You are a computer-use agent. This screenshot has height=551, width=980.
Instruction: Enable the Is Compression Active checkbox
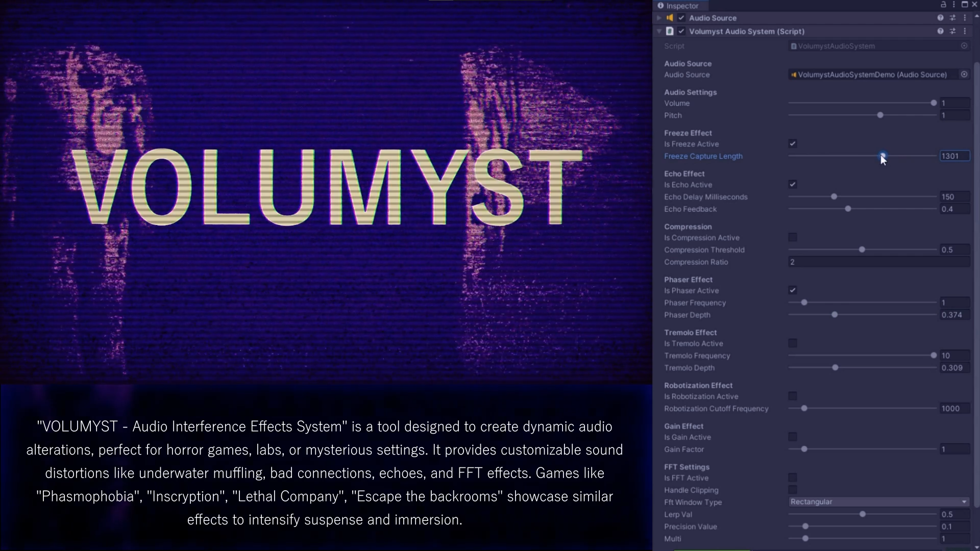793,238
